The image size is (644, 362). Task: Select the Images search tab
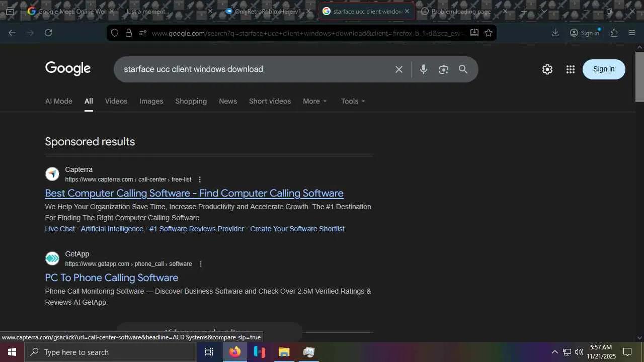point(151,101)
